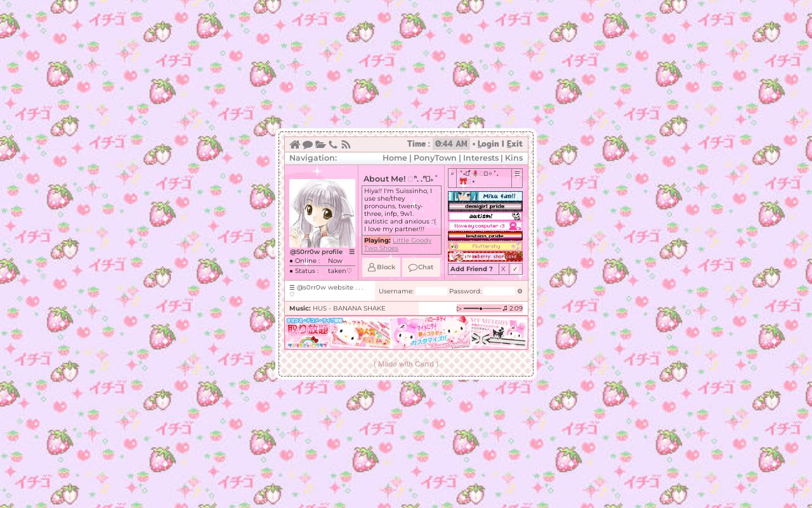Click the phone icon in top bar
This screenshot has width=812, height=508.
coord(333,145)
